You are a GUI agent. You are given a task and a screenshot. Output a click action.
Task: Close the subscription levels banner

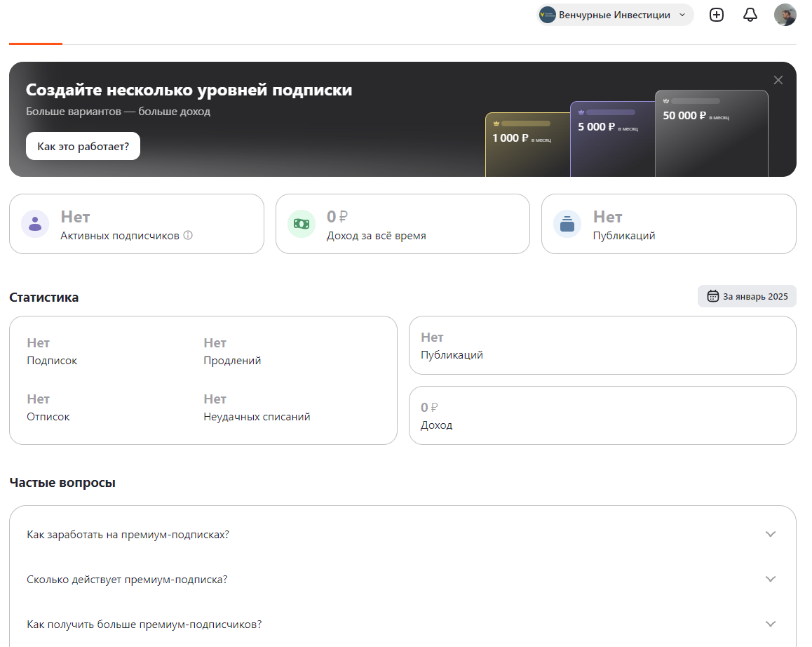point(778,80)
